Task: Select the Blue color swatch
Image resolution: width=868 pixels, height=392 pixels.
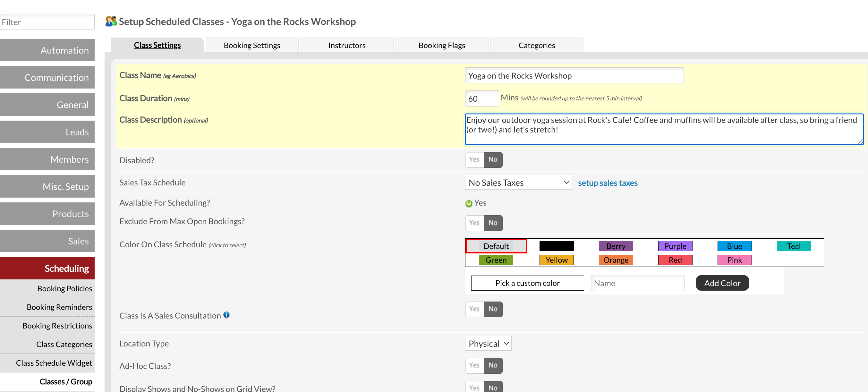Action: [x=735, y=246]
